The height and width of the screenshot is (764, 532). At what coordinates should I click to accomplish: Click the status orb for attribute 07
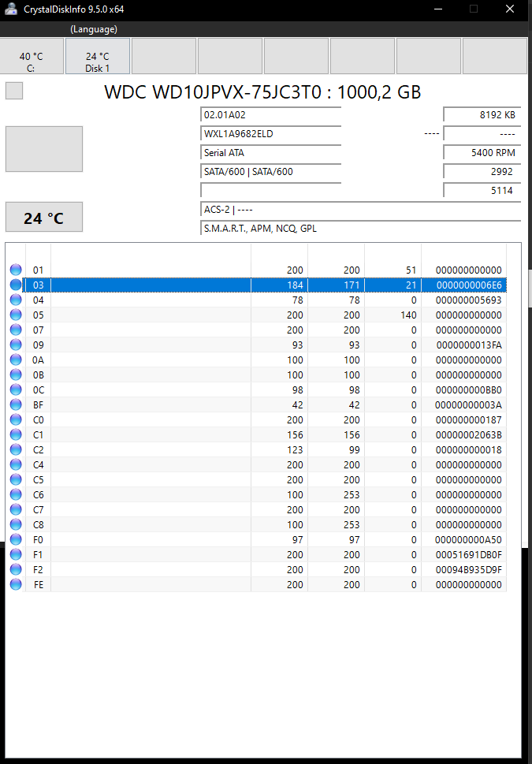click(x=16, y=330)
